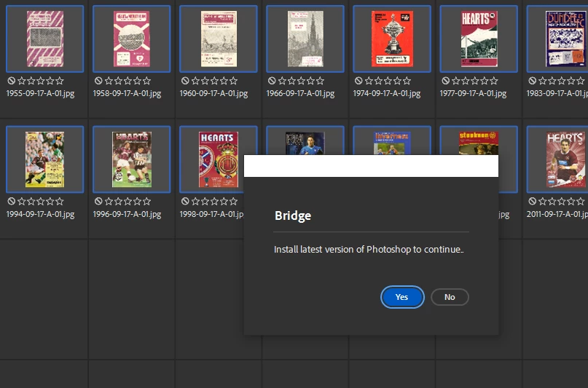
Task: Click the reject symbol for 1974-09-17-A-01.jpg
Action: click(358, 81)
